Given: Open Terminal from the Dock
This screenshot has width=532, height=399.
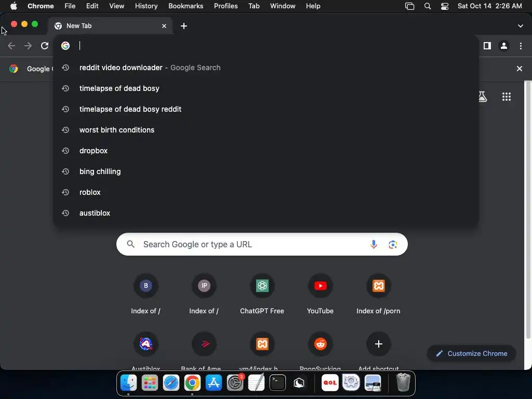Looking at the screenshot, I should 277,383.
